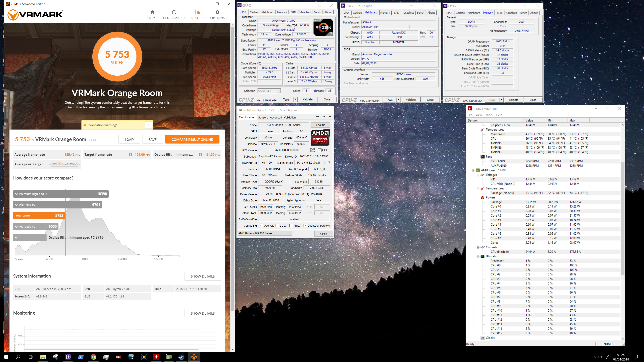Click the question mark beside Validation warning

[x=148, y=125]
